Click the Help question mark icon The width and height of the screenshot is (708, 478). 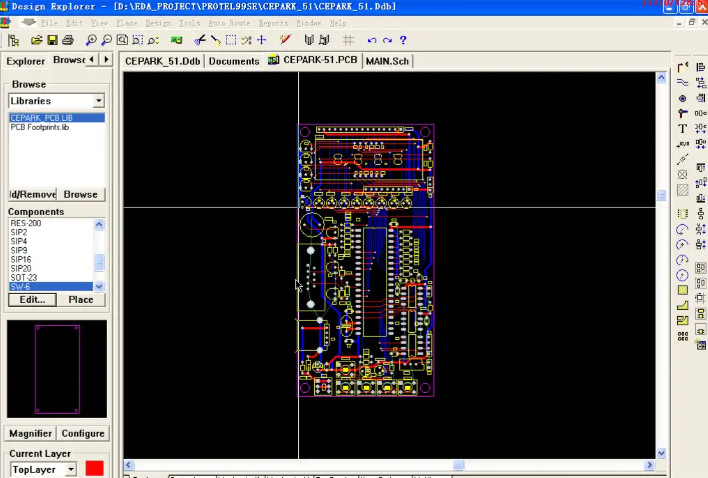(403, 40)
